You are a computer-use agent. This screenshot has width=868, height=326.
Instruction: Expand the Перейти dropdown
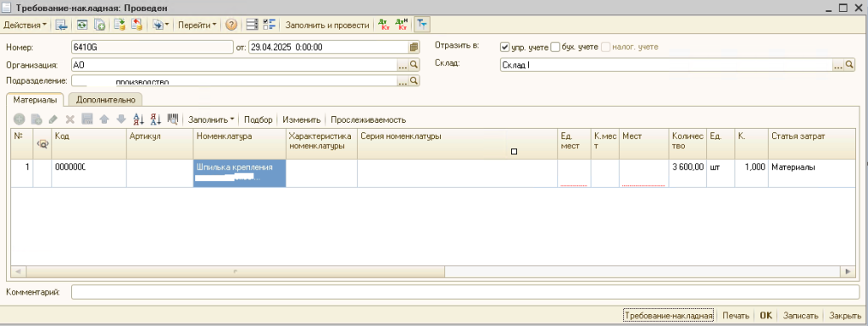(x=198, y=25)
